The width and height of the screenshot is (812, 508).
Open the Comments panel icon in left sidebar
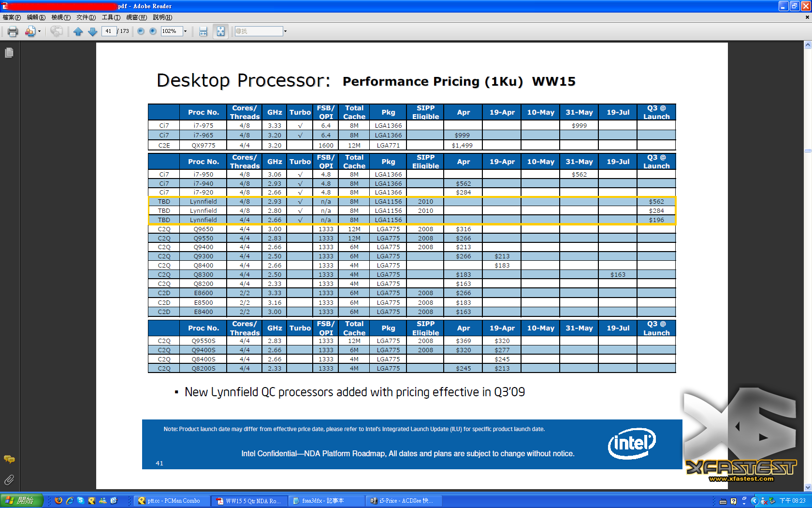pyautogui.click(x=9, y=459)
